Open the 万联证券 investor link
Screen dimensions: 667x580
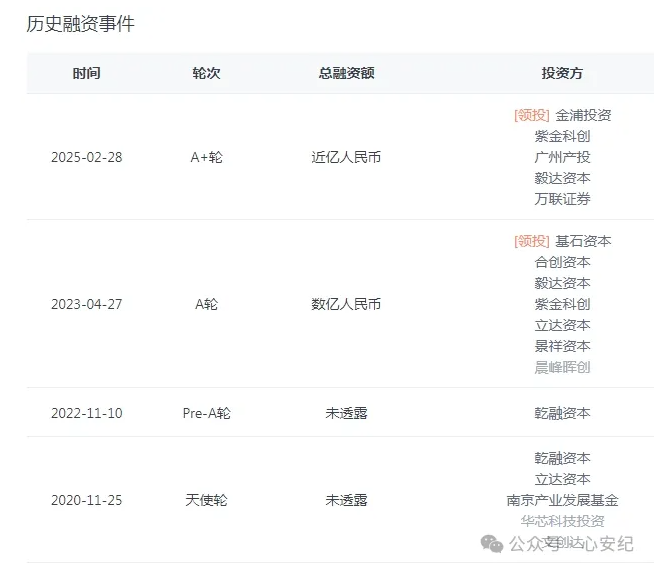pos(562,199)
